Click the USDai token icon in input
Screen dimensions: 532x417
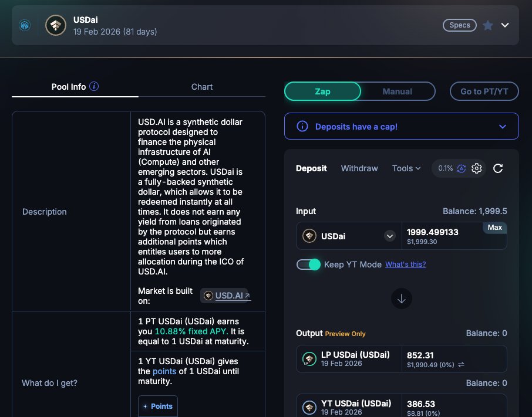[x=309, y=236]
